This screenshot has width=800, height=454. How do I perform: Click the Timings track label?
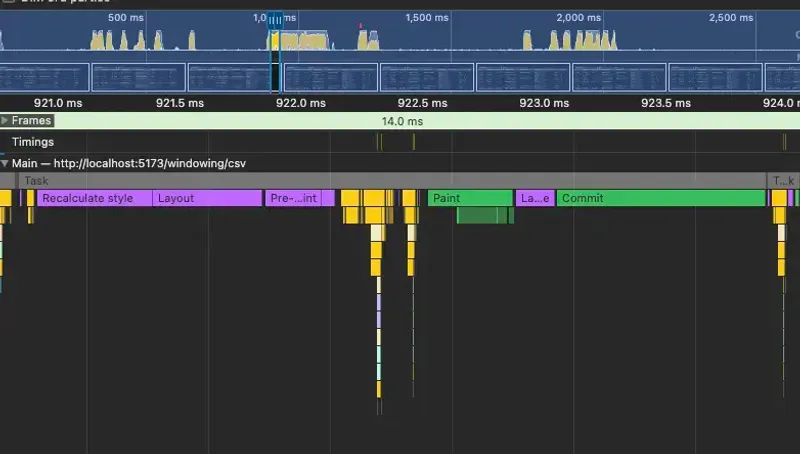[x=33, y=142]
